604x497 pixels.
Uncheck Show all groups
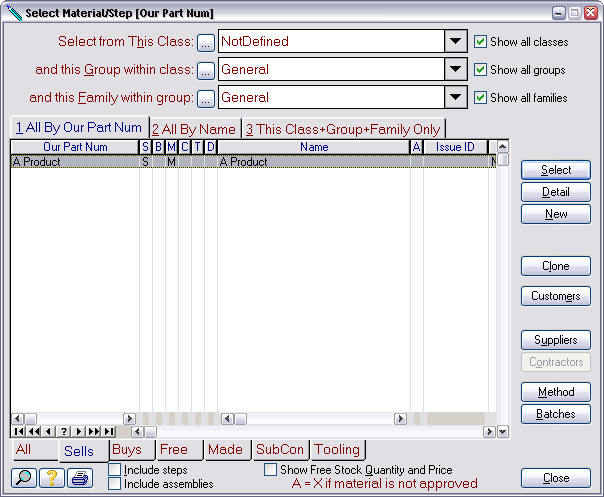(480, 70)
